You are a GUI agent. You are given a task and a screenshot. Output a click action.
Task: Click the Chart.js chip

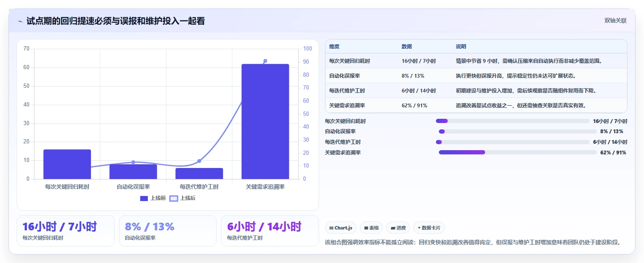pos(341,228)
